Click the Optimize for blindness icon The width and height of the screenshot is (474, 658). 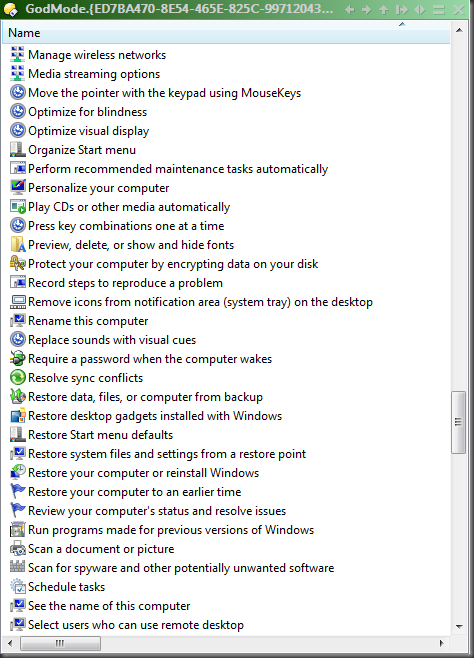(18, 112)
